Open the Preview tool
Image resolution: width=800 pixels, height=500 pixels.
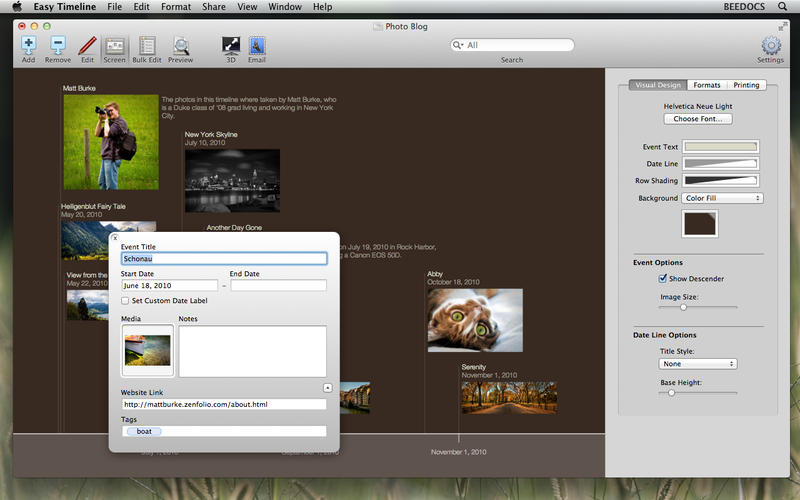181,46
